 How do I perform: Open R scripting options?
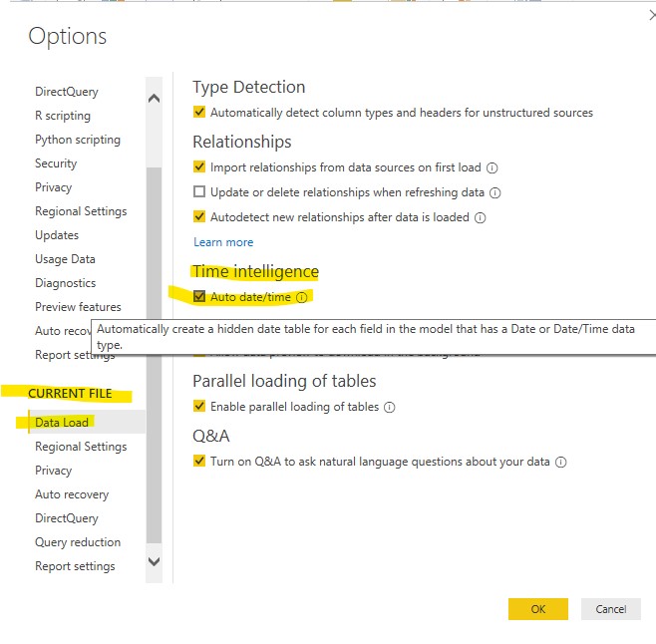[x=63, y=116]
